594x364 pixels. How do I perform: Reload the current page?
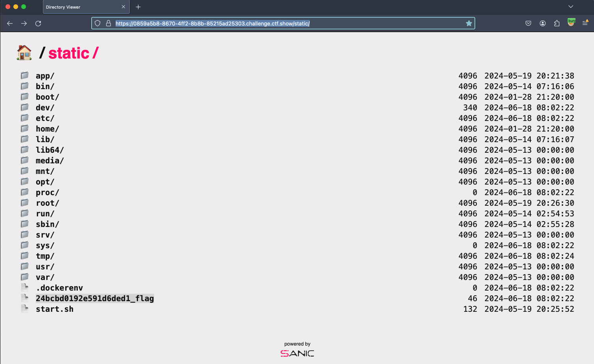point(38,24)
